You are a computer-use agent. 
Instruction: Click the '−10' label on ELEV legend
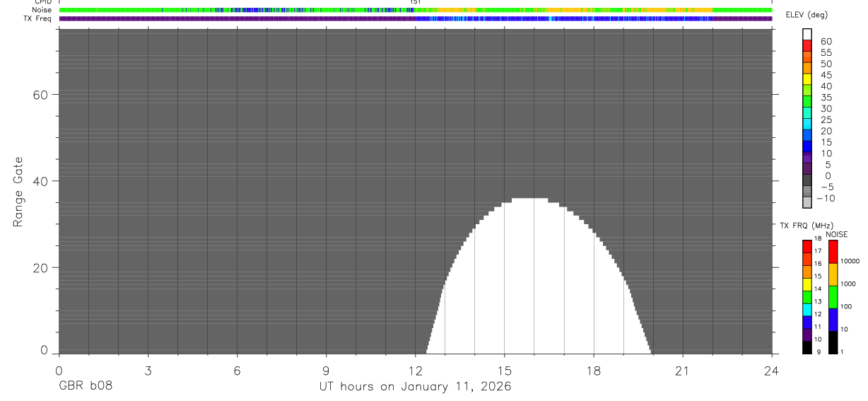click(x=824, y=198)
